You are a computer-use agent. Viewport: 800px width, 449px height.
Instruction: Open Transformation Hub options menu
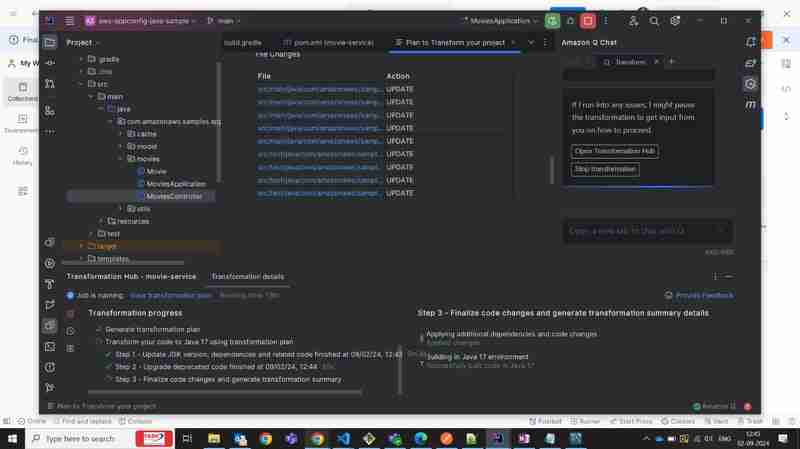click(x=715, y=277)
